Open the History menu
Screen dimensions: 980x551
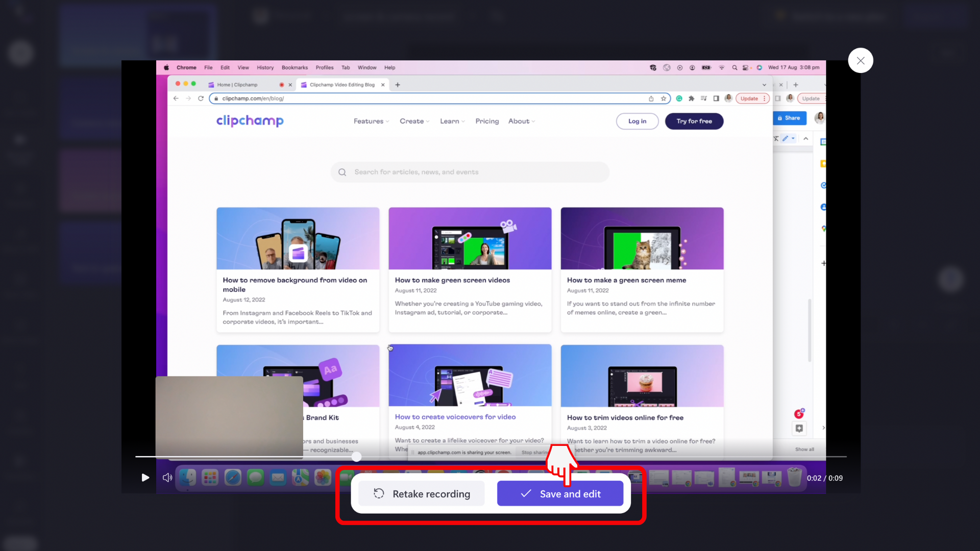pyautogui.click(x=265, y=67)
